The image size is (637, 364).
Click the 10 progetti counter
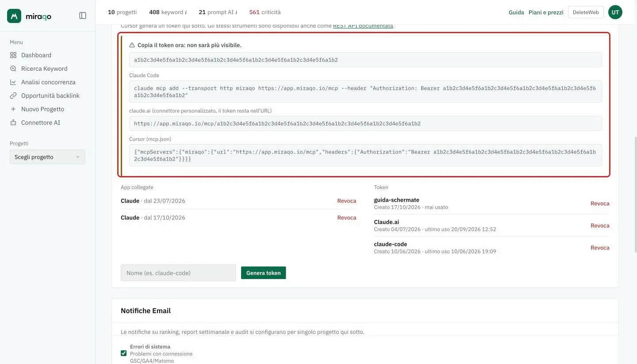(x=122, y=12)
